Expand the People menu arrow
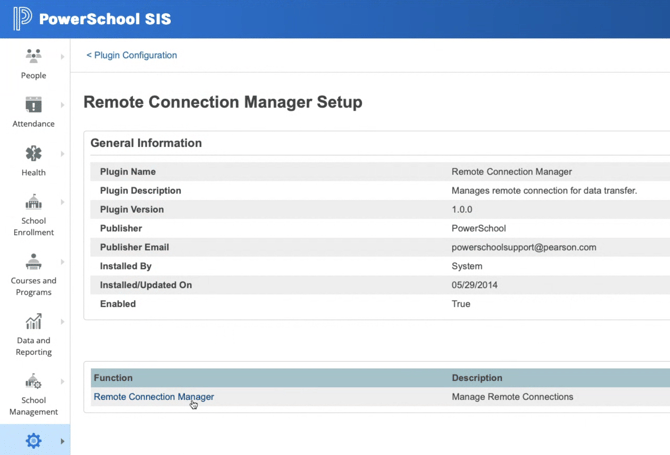Viewport: 670px width, 455px height. [62, 57]
